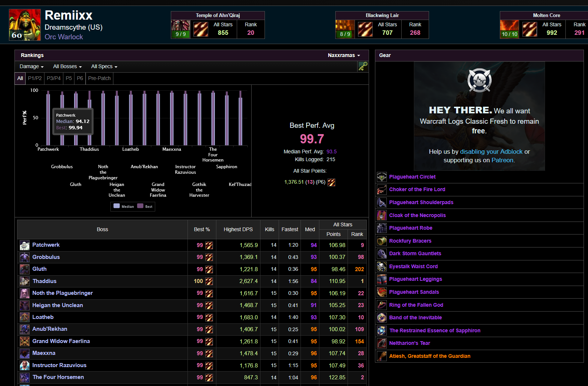This screenshot has width=588, height=386.
Task: Open the Naxxramas zone dropdown
Action: click(344, 55)
